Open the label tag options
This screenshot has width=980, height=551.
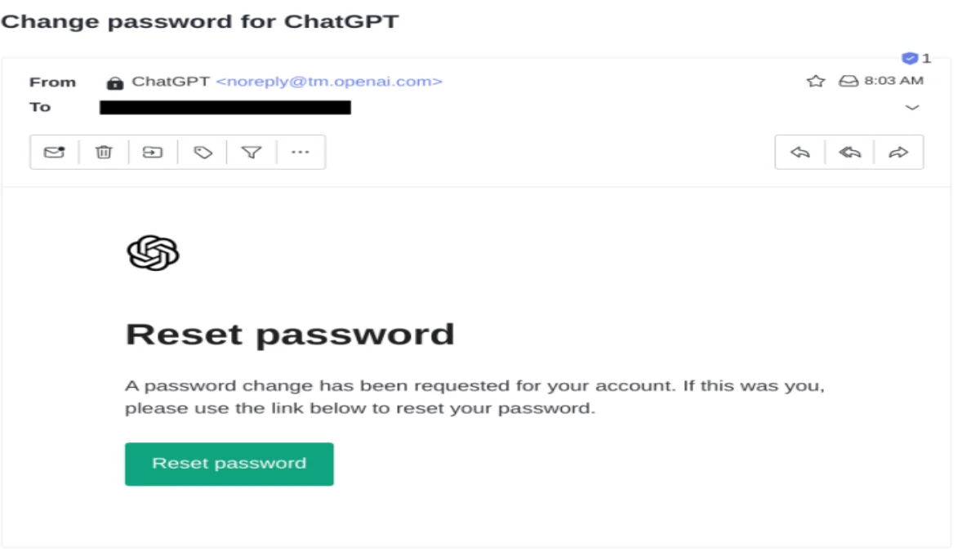(x=203, y=152)
